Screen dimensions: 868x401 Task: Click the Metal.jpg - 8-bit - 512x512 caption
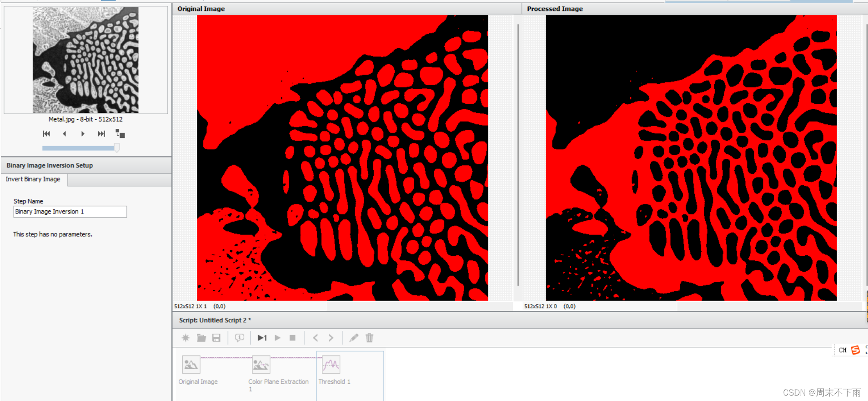pos(85,119)
